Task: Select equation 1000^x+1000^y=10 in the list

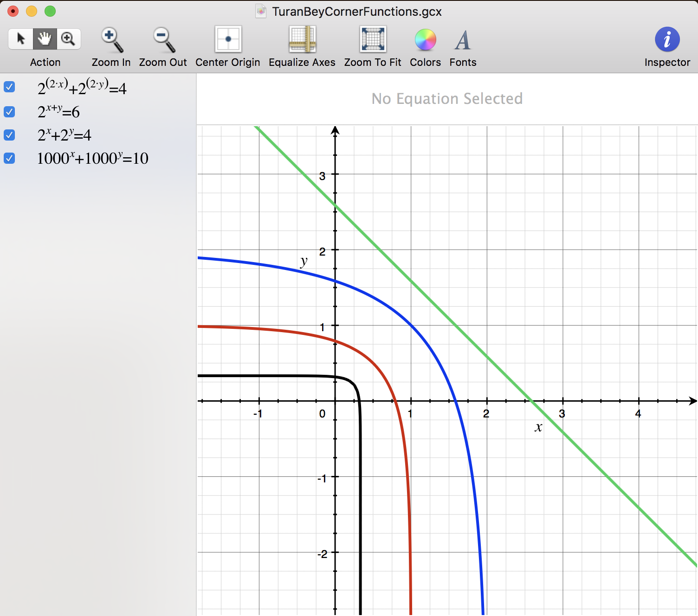Action: click(x=92, y=158)
